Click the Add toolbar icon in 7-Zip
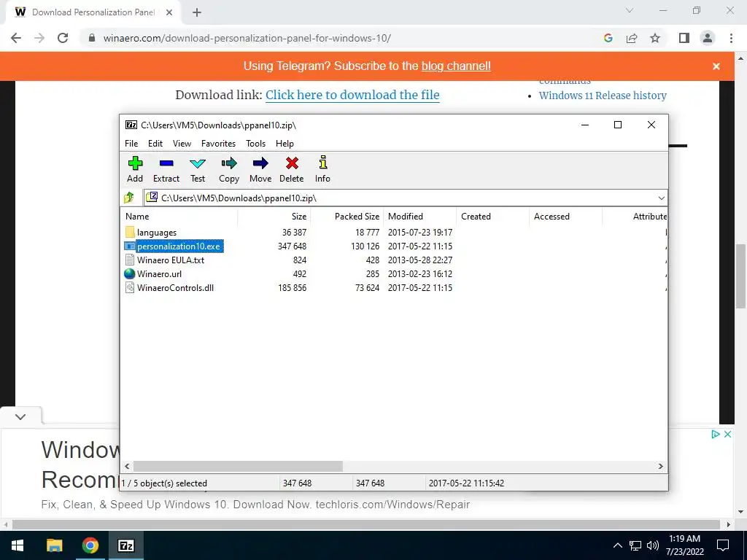747x560 pixels. [135, 163]
